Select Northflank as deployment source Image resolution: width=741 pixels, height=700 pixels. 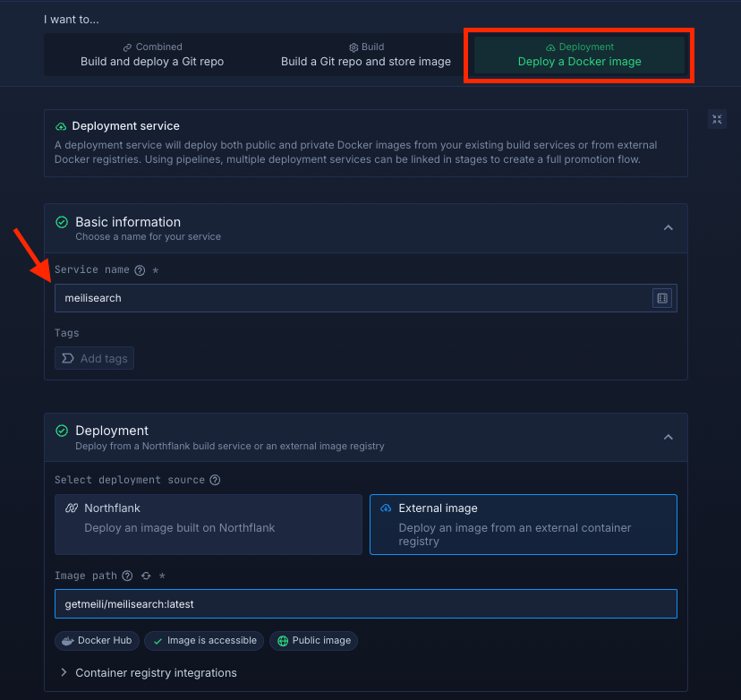point(208,524)
